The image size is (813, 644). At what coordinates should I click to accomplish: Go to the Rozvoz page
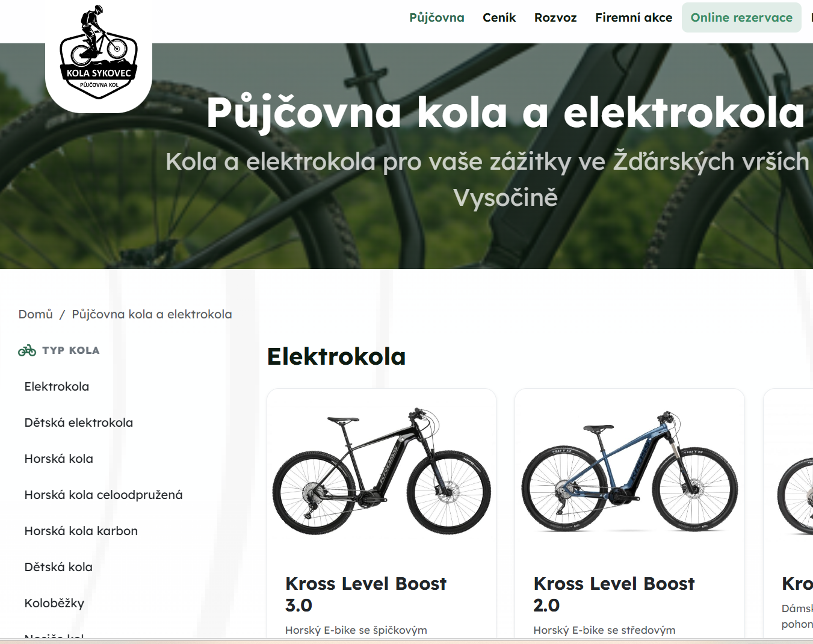pos(555,17)
